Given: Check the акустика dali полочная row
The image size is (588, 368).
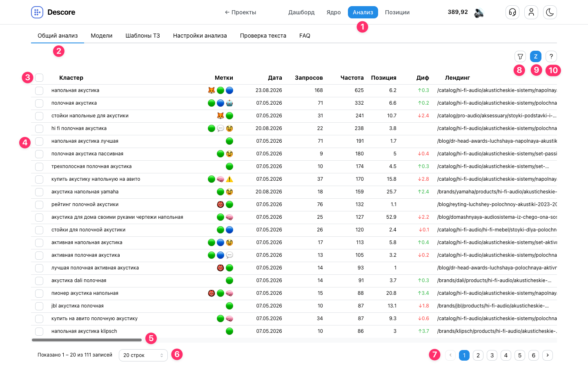Looking at the screenshot, I should [39, 280].
